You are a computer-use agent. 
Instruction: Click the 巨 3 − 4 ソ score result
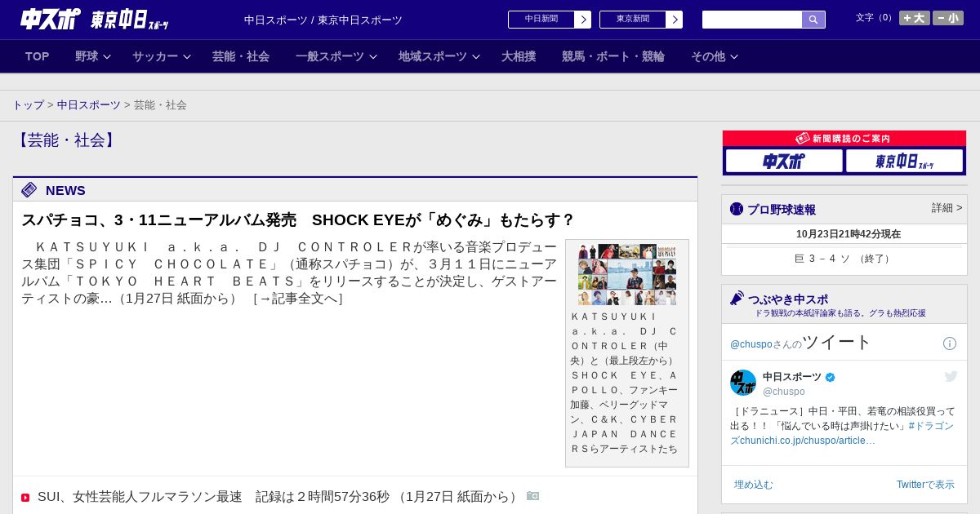pos(844,259)
